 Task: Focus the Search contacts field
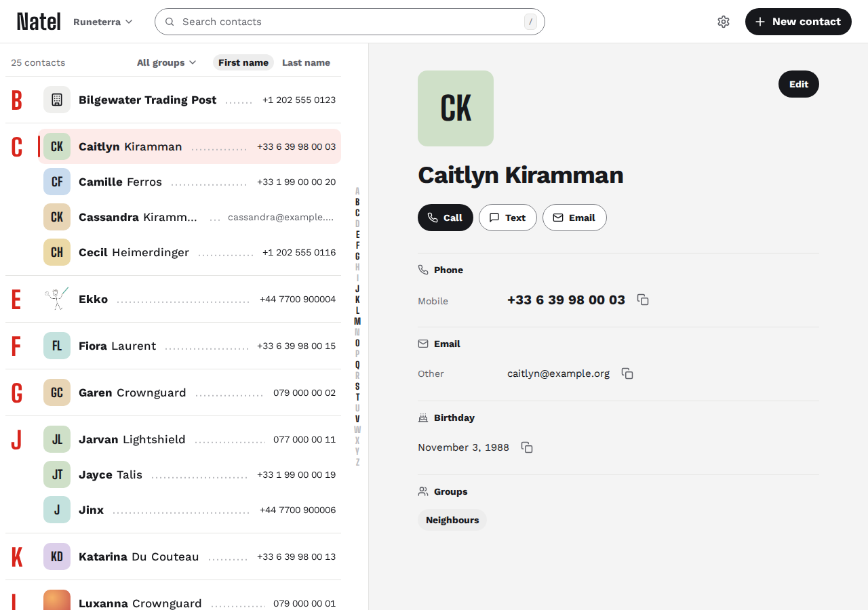pyautogui.click(x=350, y=22)
